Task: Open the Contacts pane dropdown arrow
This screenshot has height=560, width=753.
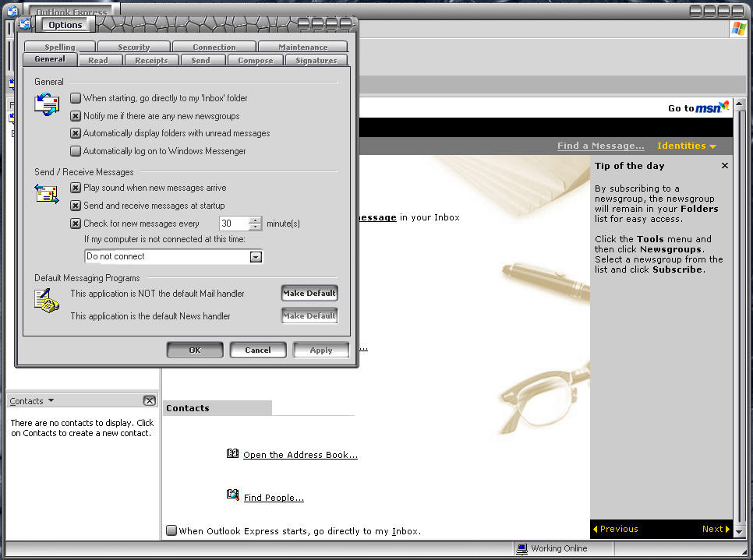Action: click(51, 400)
